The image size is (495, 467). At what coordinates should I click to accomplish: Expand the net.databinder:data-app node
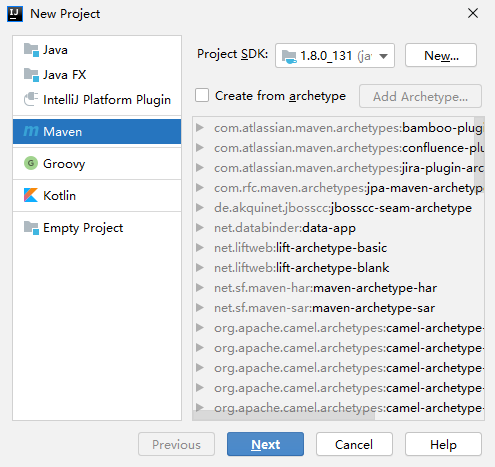coord(200,228)
